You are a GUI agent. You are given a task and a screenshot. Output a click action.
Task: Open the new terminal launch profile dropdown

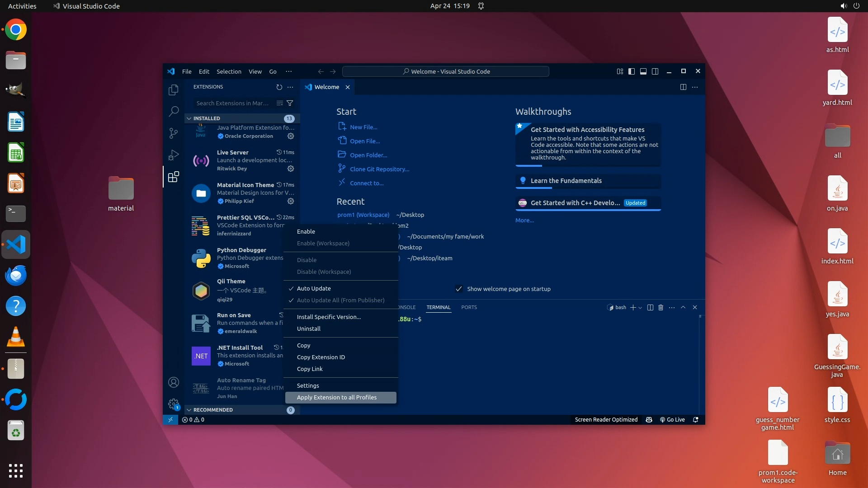[640, 308]
